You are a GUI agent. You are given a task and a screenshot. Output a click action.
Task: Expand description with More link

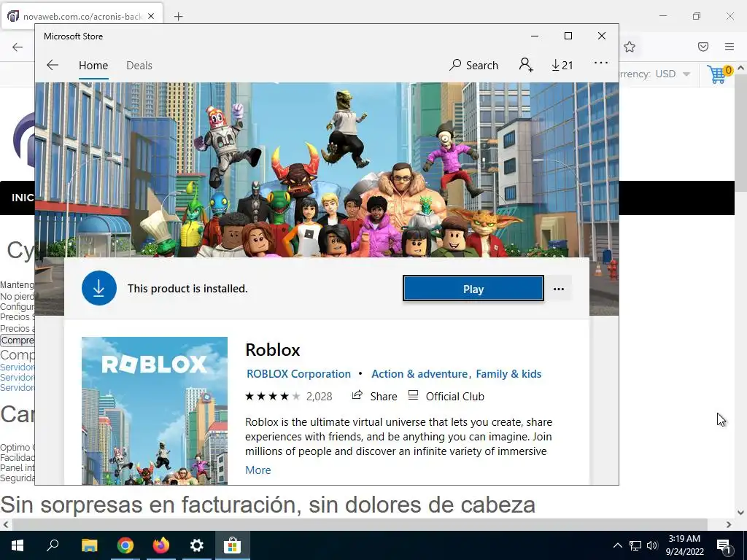point(258,470)
